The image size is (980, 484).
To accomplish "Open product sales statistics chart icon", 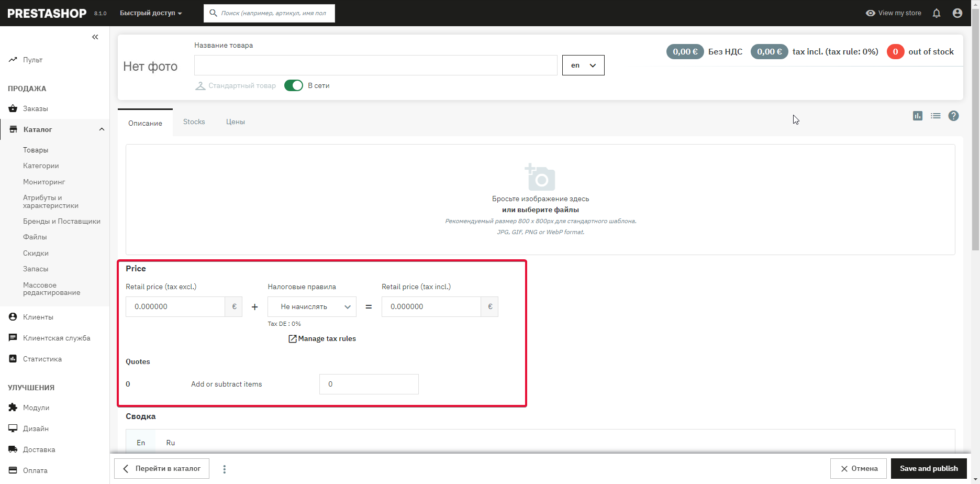I will 918,116.
